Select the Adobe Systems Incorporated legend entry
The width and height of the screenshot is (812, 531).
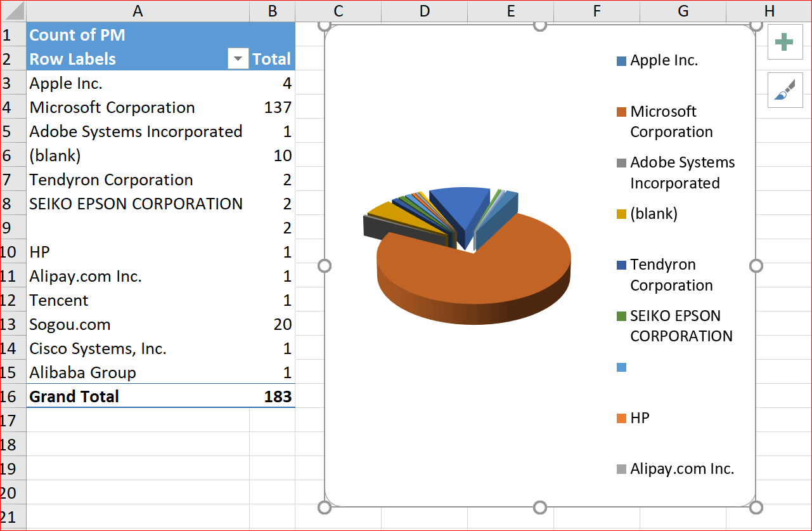pyautogui.click(x=676, y=173)
